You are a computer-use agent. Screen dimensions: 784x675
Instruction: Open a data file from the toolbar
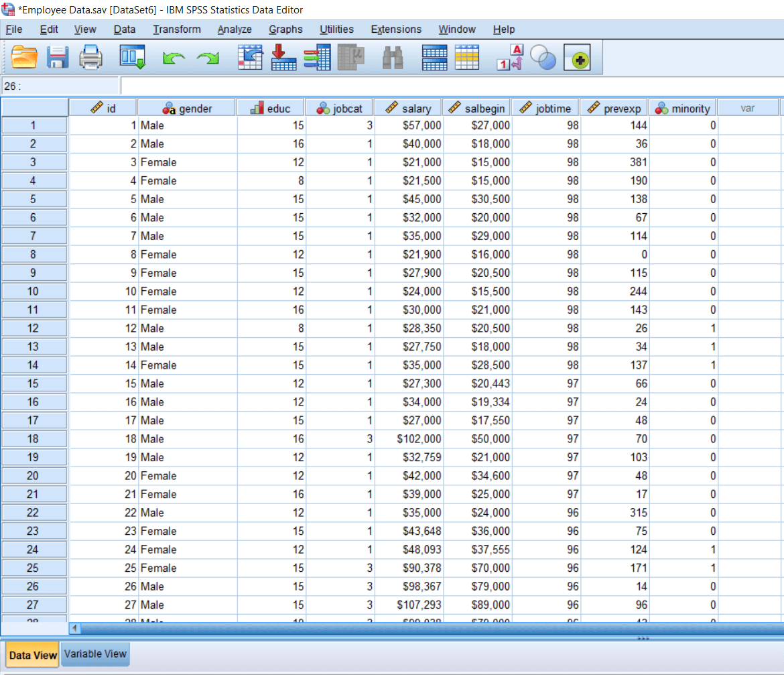pos(25,58)
